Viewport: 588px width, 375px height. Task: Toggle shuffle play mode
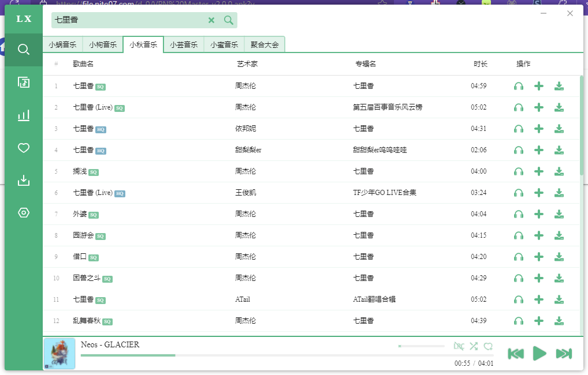point(474,346)
